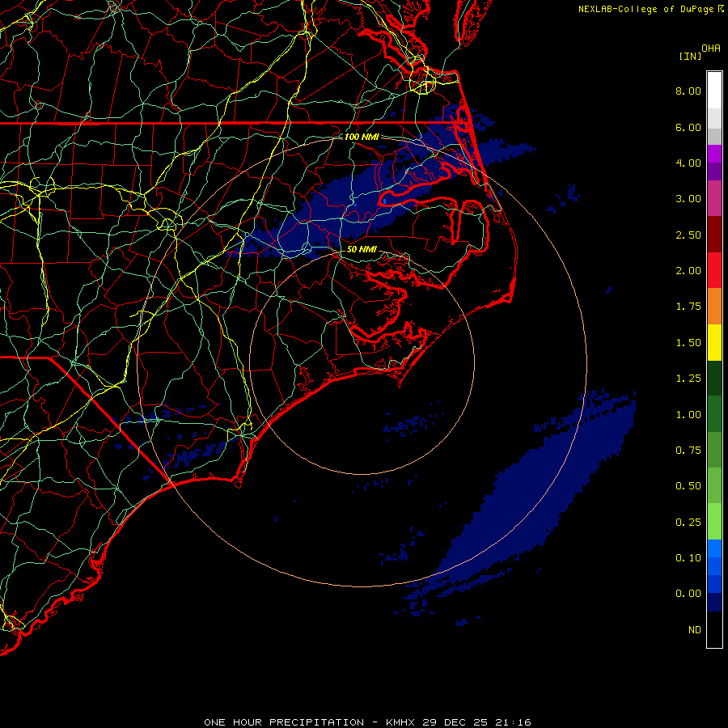Click the 8.00 legend value
Image resolution: width=728 pixels, height=728 pixels.
point(688,91)
